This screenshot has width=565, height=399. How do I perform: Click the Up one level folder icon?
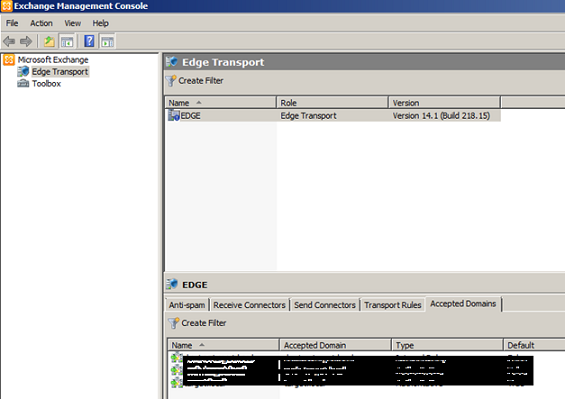[x=49, y=41]
